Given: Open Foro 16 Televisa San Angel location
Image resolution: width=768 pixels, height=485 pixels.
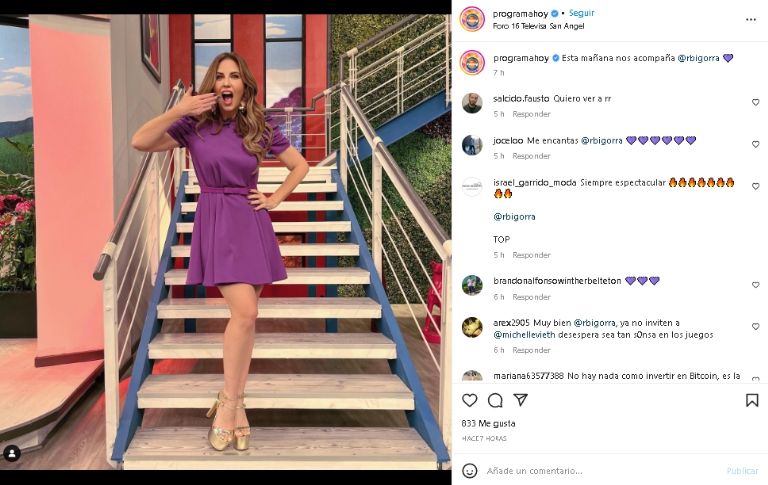Looking at the screenshot, I should [x=537, y=26].
